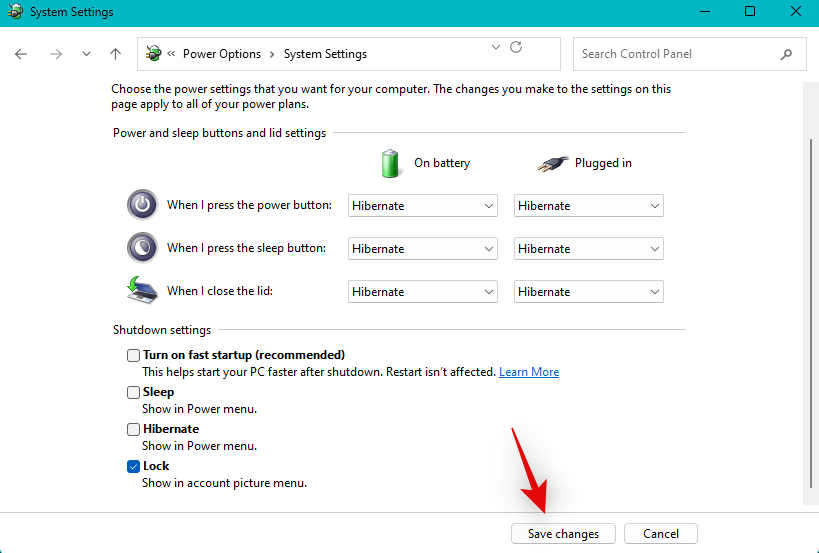Click the power plug icon
Screen dimensions: 819x553
tap(553, 164)
